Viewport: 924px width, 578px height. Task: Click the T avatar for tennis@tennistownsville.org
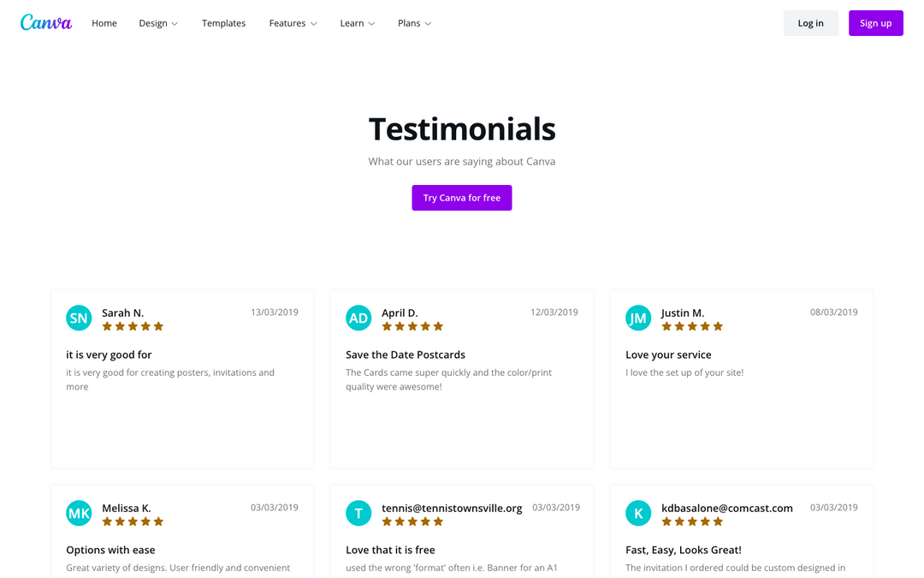(358, 513)
